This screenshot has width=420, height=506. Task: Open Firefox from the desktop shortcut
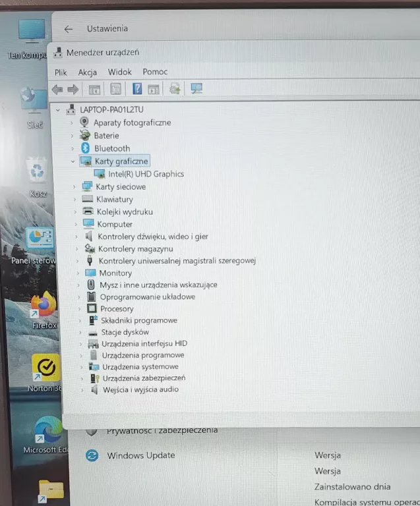pos(44,306)
